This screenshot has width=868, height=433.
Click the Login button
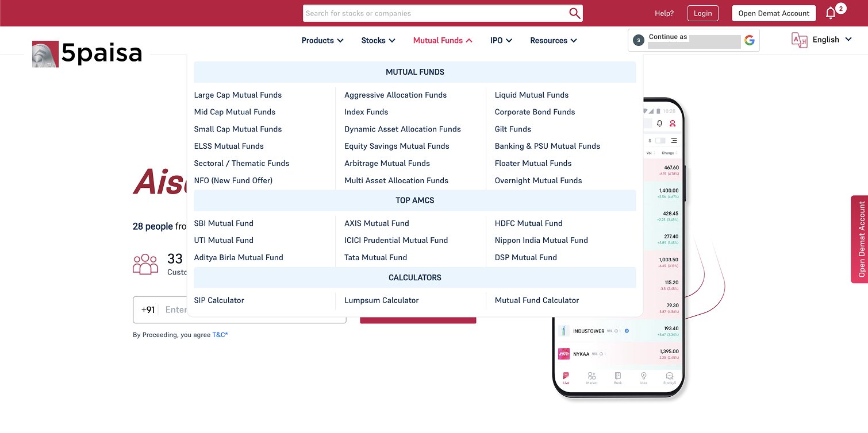(702, 13)
